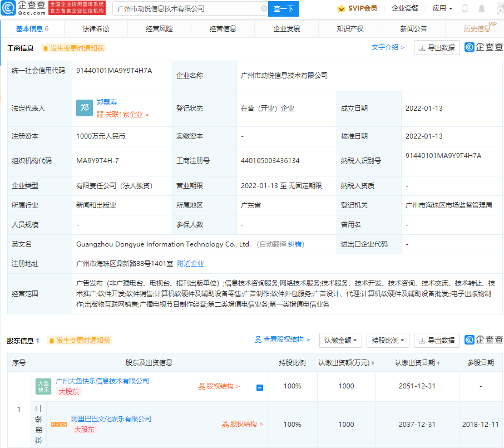Click the mobile app icon in top bar
Screen dimensions: 504x448
(465, 8)
